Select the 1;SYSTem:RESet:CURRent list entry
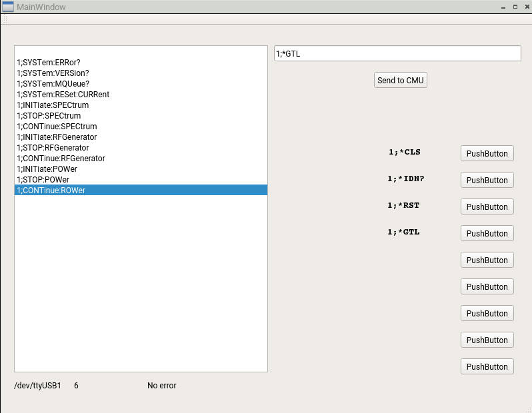This screenshot has height=413, width=532. pyautogui.click(x=141, y=95)
